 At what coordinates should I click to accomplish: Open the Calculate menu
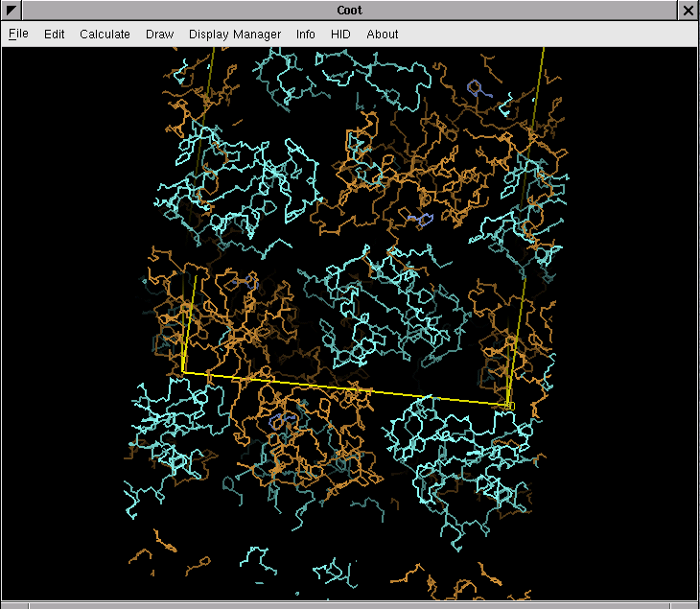[x=105, y=35]
